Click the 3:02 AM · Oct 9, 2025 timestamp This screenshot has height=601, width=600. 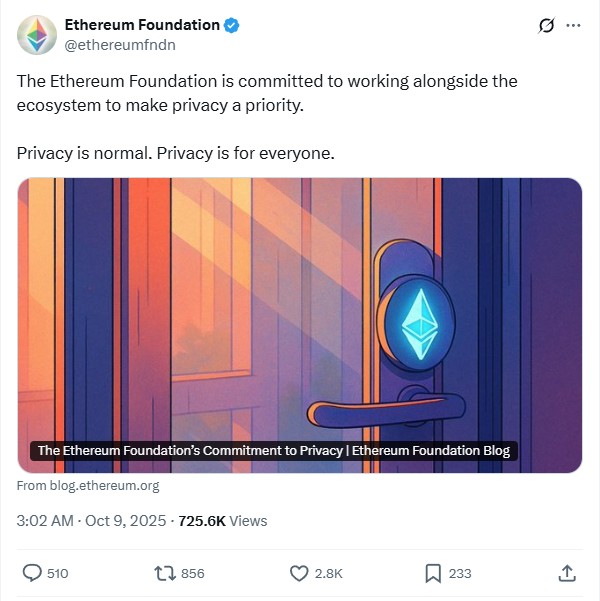[91, 520]
